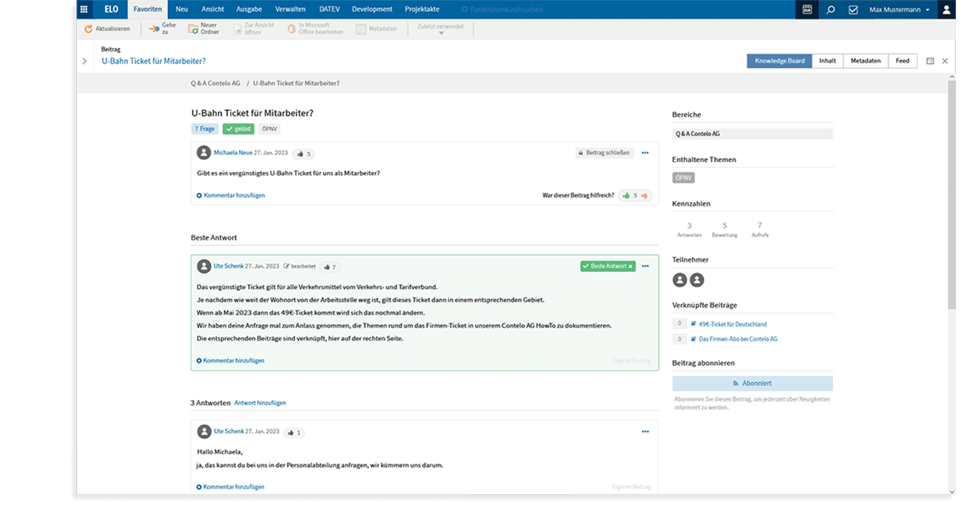980x527 pixels.
Task: Open the tile navigation grid icon
Action: 84,9
